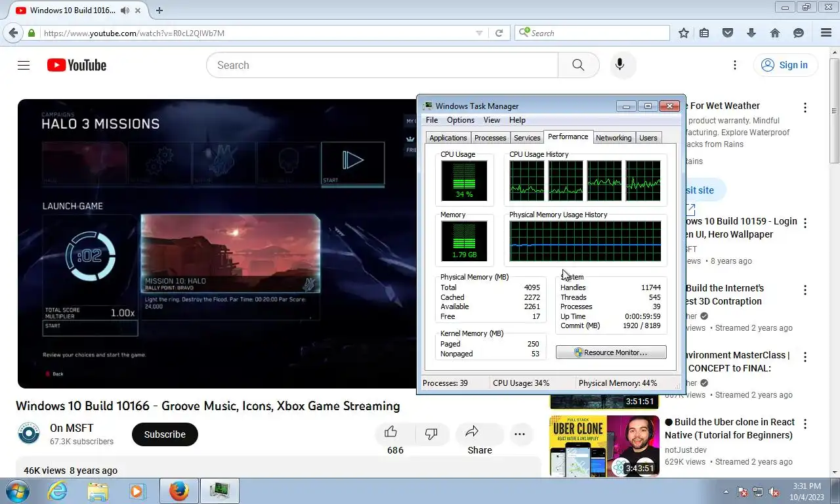Open Windows Explorer folder in taskbar
The image size is (840, 504).
click(98, 491)
